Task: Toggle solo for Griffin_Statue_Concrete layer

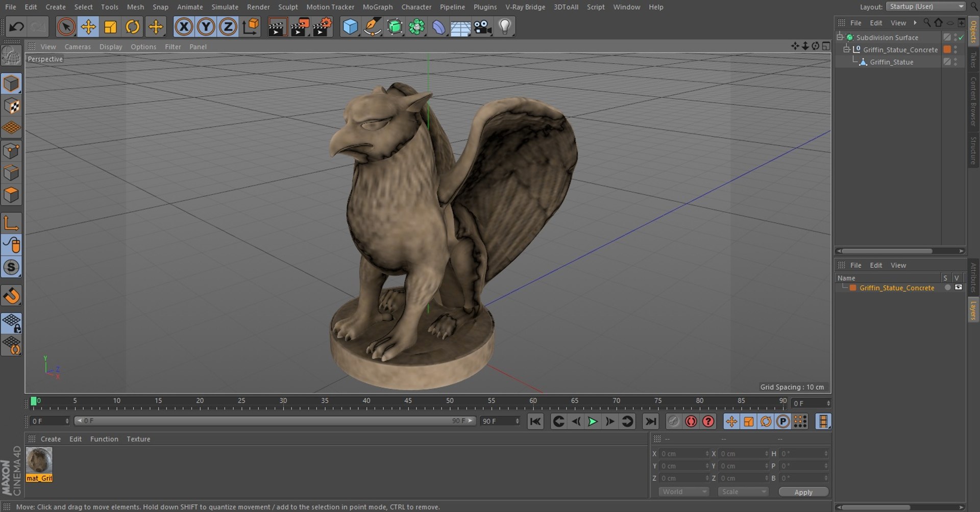Action: click(947, 288)
